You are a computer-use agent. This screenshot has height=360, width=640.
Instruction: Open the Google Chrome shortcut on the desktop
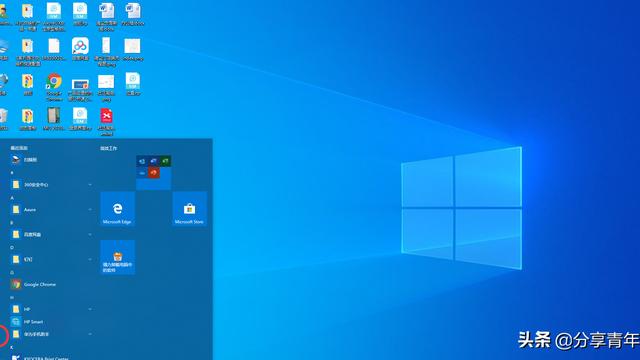(x=54, y=87)
